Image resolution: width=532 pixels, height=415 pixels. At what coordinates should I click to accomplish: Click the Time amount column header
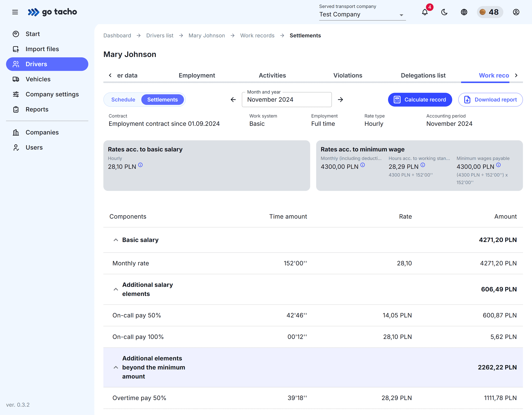288,216
